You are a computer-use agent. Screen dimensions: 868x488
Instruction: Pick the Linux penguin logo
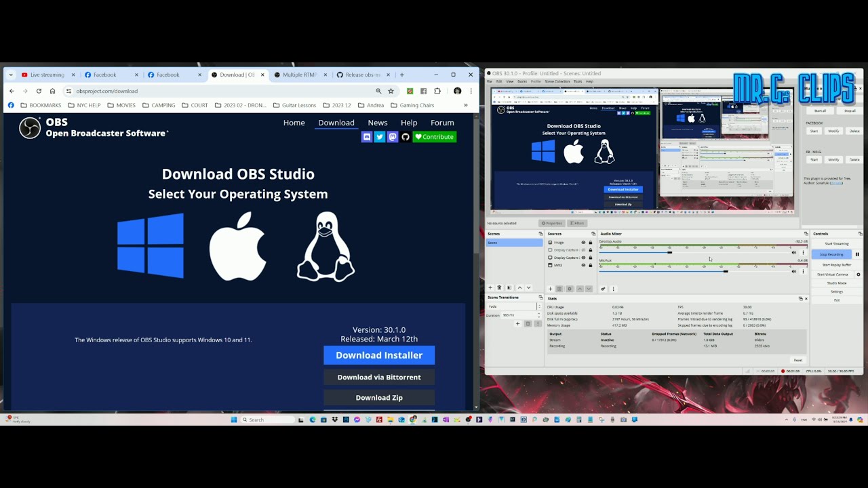(325, 246)
